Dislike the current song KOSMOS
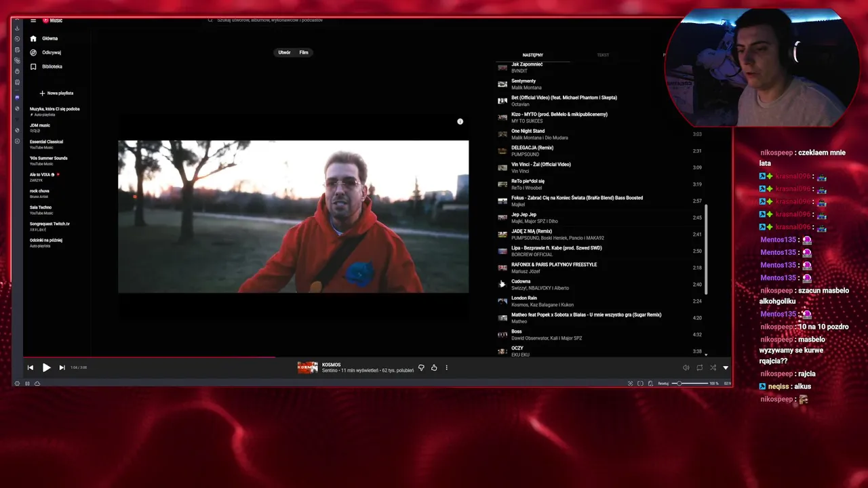 click(x=421, y=367)
